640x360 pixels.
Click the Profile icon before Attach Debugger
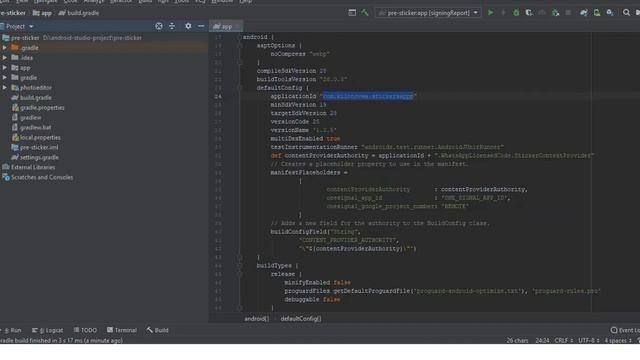(x=542, y=13)
